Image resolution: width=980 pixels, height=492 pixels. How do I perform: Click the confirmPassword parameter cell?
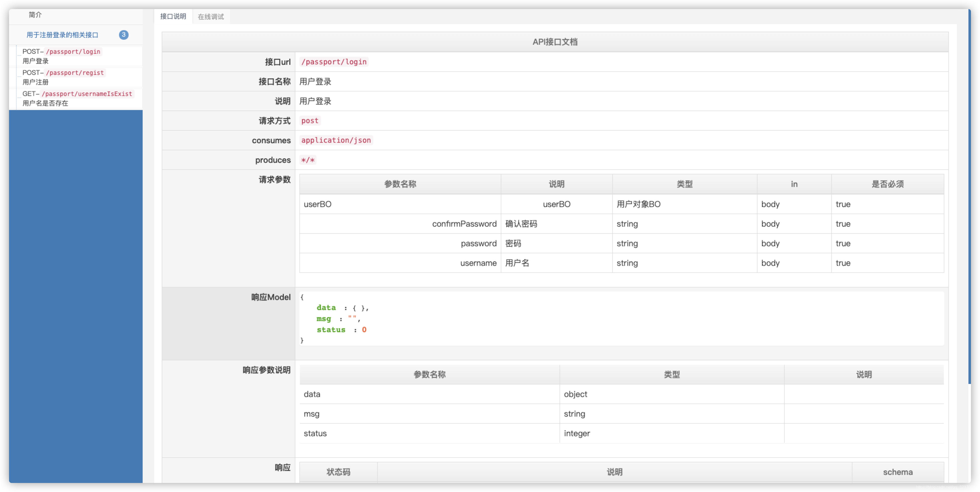tap(400, 224)
